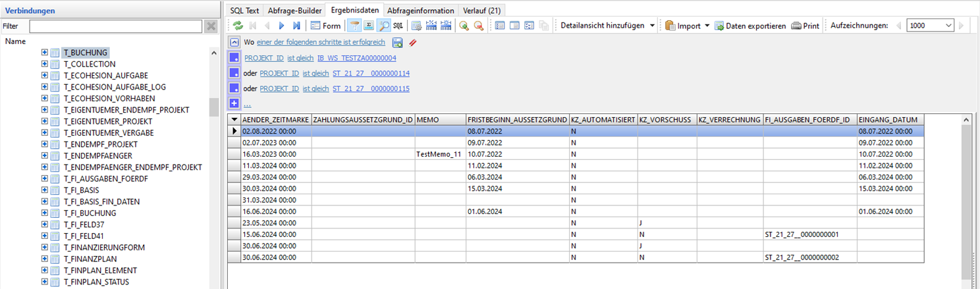Viewport: 980px width, 289px height.
Task: Click cell ST_21_27__0000000001 in FI_AUSGABEN_FOERDF_ID
Action: pyautogui.click(x=810, y=234)
